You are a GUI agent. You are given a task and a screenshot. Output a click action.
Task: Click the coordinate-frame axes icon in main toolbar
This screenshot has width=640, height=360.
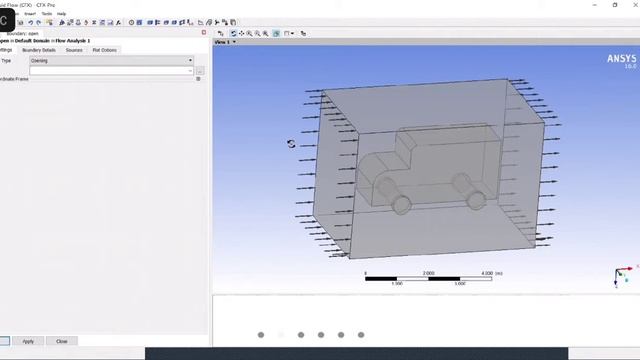(200, 23)
